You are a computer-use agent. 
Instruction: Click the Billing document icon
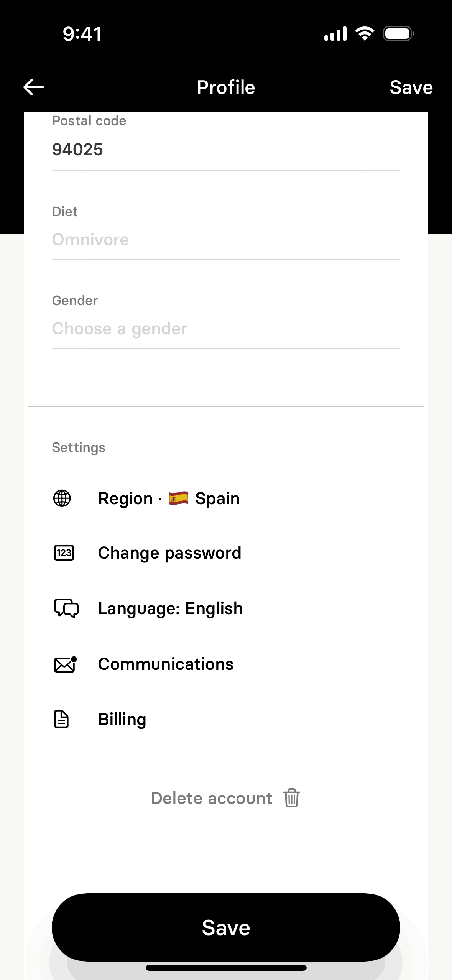tap(61, 719)
